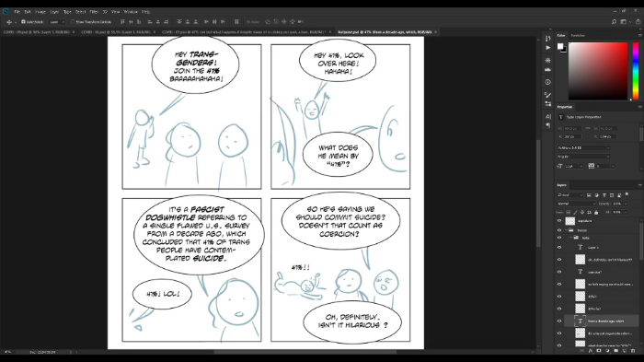Viewport: 644px width, 362px height.
Task: Toggle visibility of 'from a decade ago' layer
Action: tap(559, 321)
